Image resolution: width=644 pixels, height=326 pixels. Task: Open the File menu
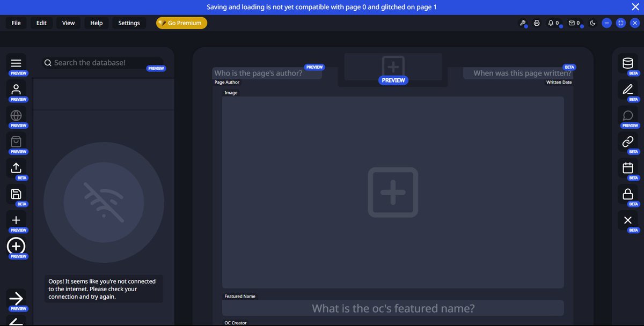pyautogui.click(x=16, y=23)
